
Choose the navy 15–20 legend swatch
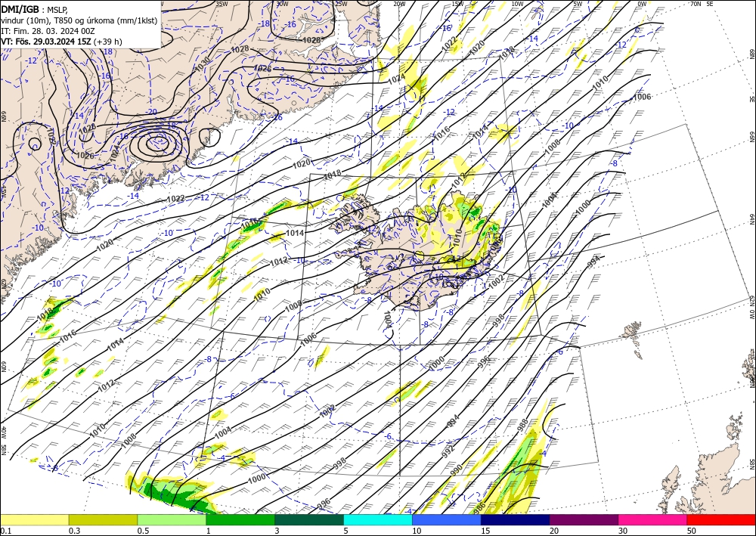coord(516,519)
